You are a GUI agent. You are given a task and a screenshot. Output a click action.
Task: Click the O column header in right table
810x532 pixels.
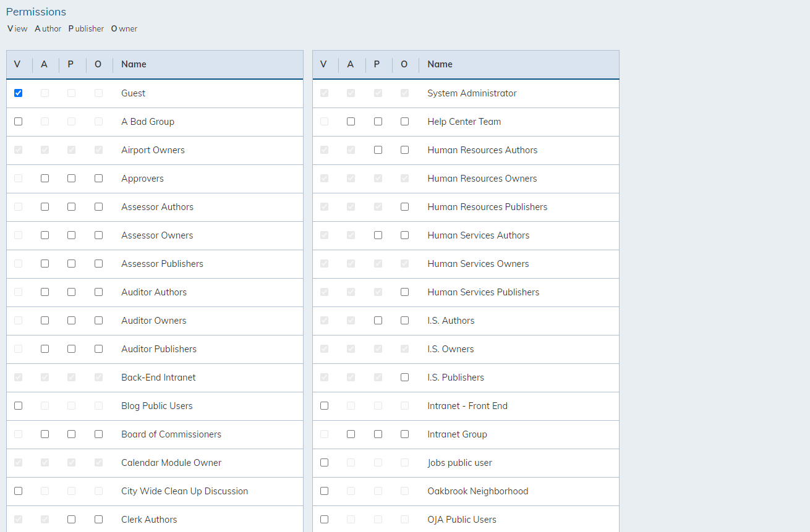coord(404,64)
